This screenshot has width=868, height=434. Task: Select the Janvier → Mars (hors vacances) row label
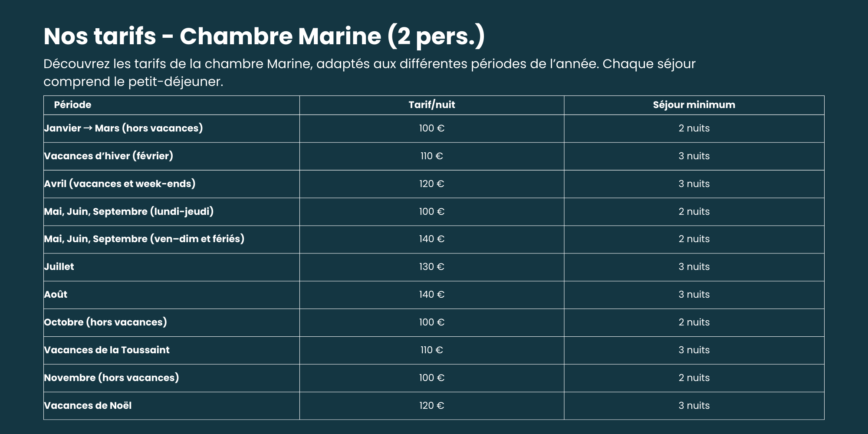[123, 128]
